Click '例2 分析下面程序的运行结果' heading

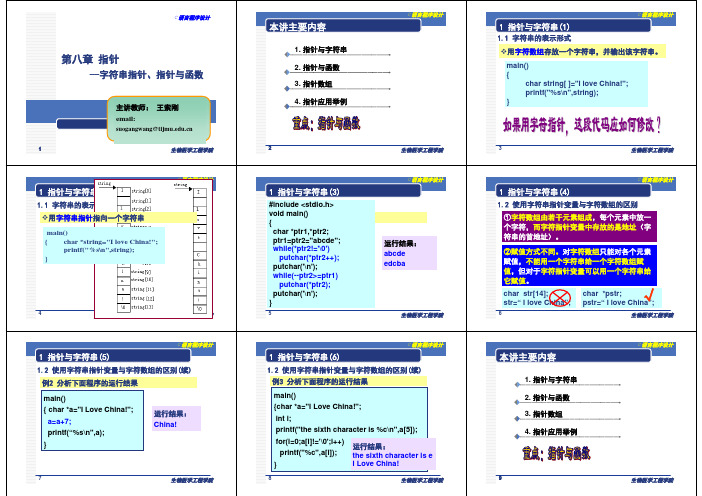tap(90, 383)
